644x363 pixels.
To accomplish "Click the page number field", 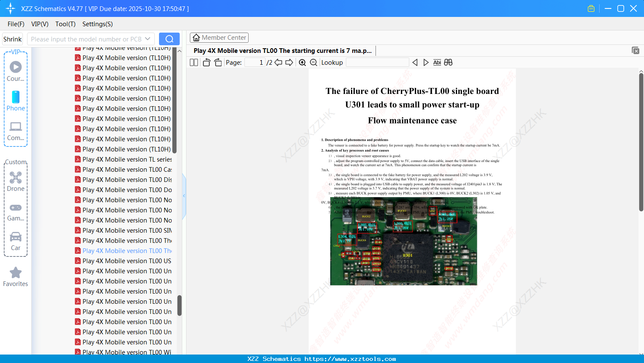I will [x=255, y=63].
